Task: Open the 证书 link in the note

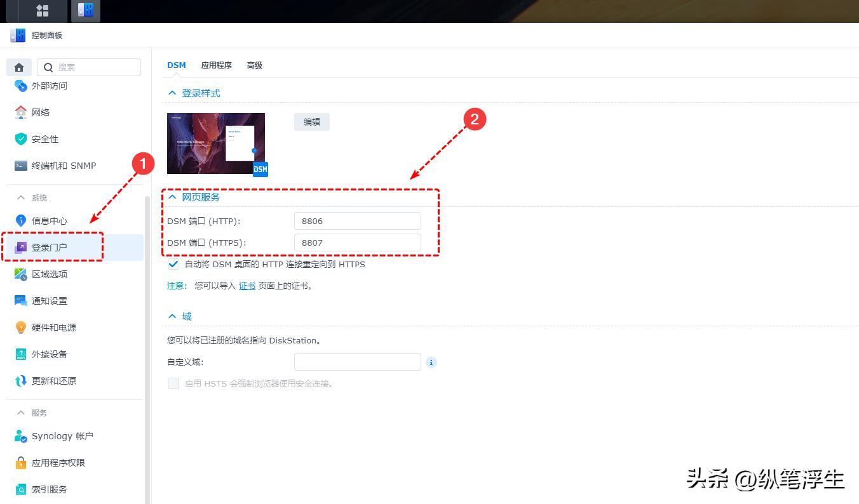Action: 247,285
